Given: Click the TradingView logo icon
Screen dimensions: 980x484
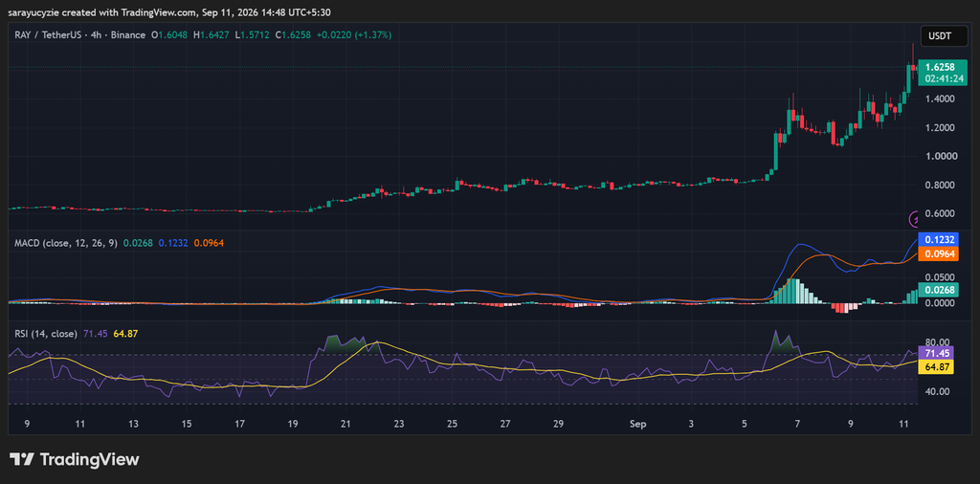Looking at the screenshot, I should pyautogui.click(x=21, y=460).
